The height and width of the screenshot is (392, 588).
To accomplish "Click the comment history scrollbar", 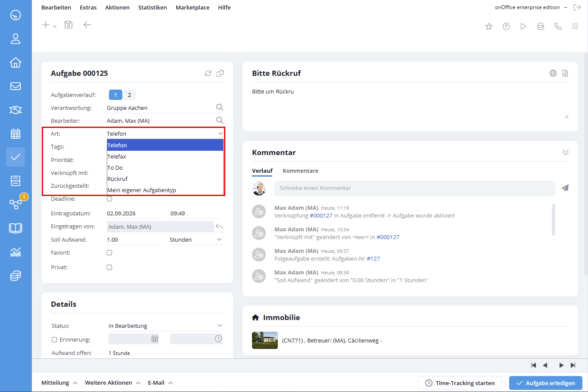I will point(554,220).
